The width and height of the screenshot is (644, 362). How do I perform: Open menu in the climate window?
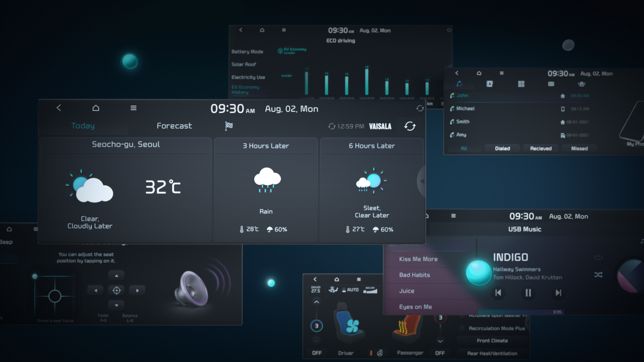[x=359, y=279]
